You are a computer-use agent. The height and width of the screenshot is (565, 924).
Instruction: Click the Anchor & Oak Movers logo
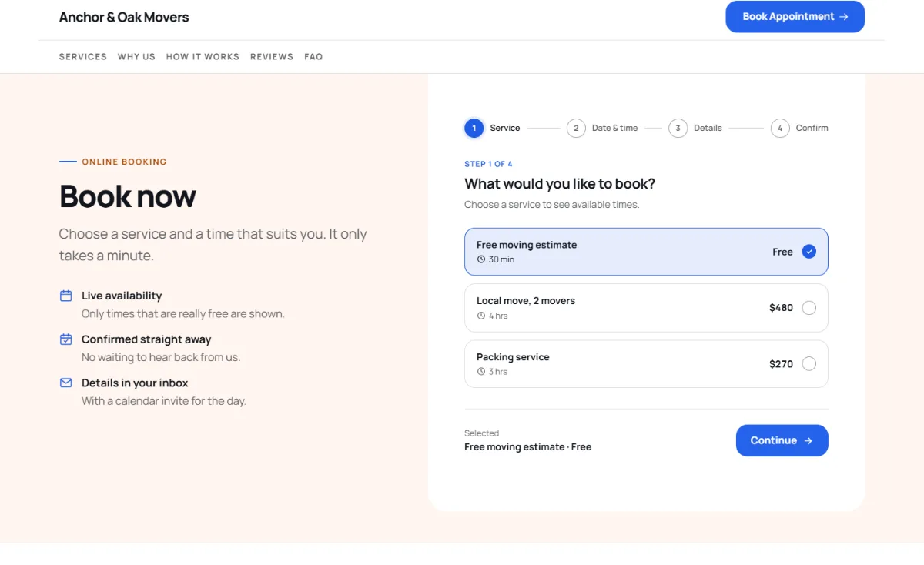click(x=124, y=17)
